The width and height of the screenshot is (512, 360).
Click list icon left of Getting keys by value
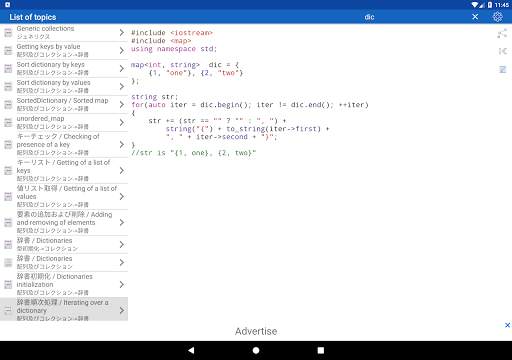point(8,51)
